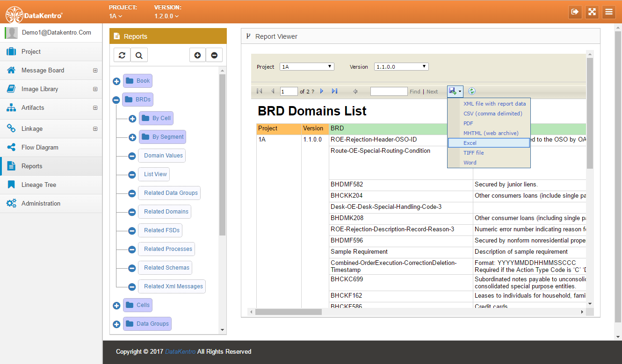Expand Linkage submenu
This screenshot has width=622, height=364.
pyautogui.click(x=95, y=129)
